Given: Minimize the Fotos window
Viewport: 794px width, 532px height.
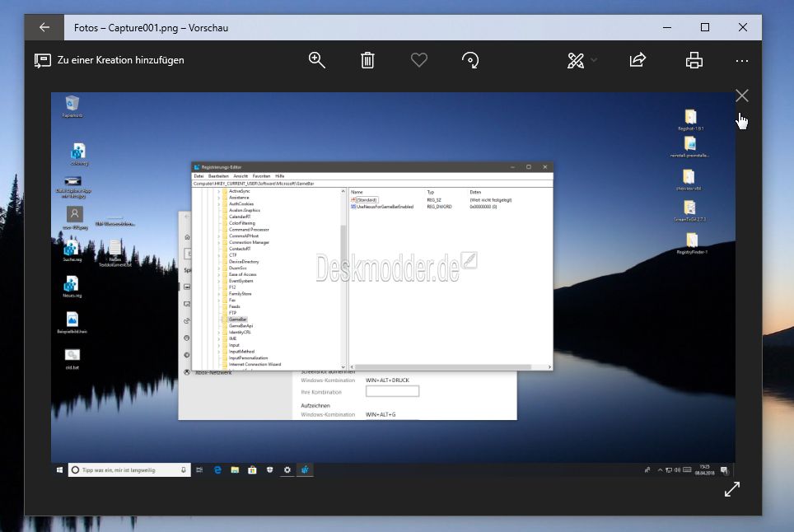Looking at the screenshot, I should [667, 27].
